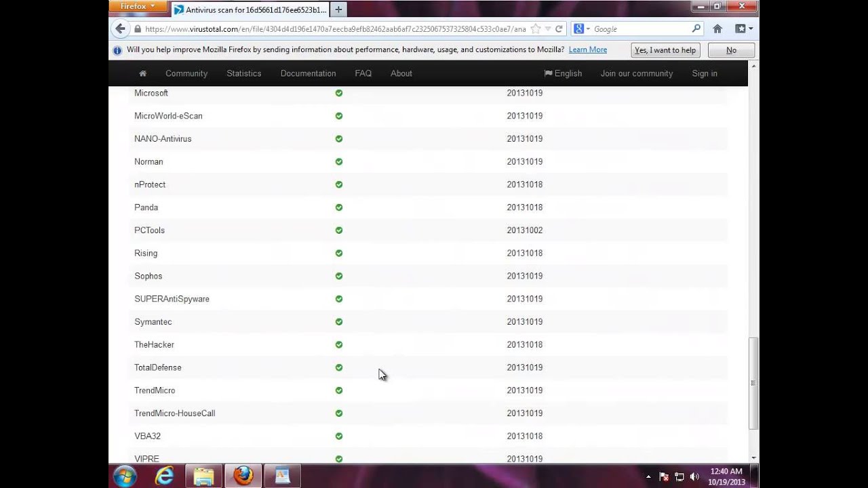Screen dimensions: 868x488
Task: Open the Firefox application menu
Action: tap(138, 6)
